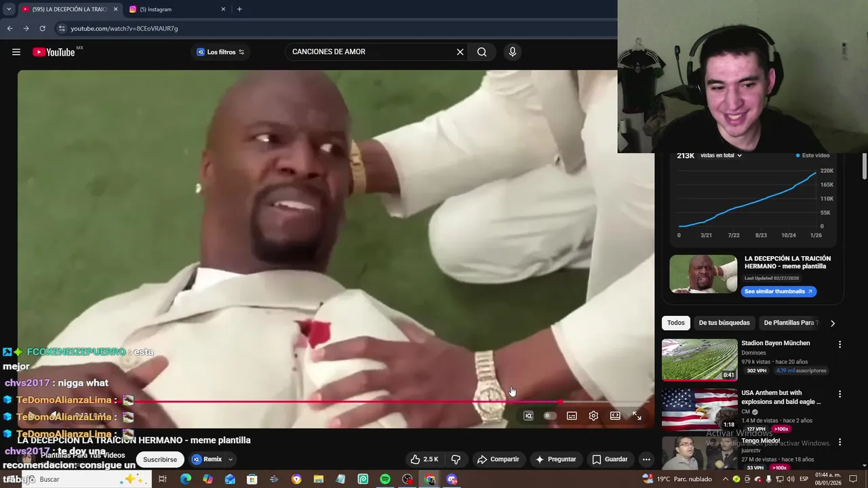Toggle subtitles in the video player
Viewport: 868px width, 488px height.
[572, 415]
